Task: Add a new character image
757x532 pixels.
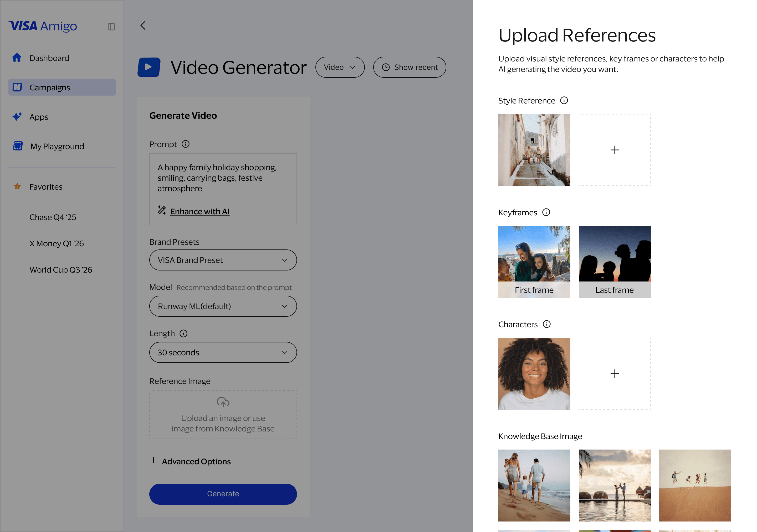Action: [x=615, y=374]
